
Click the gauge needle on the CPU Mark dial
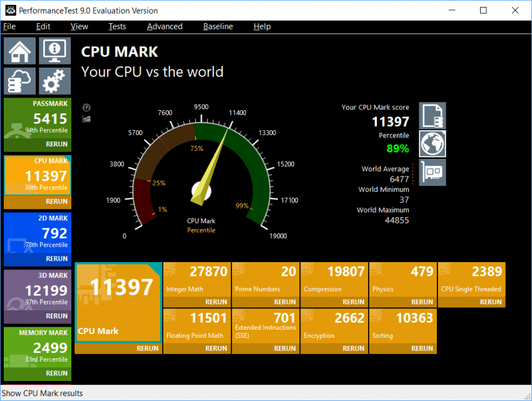210,168
